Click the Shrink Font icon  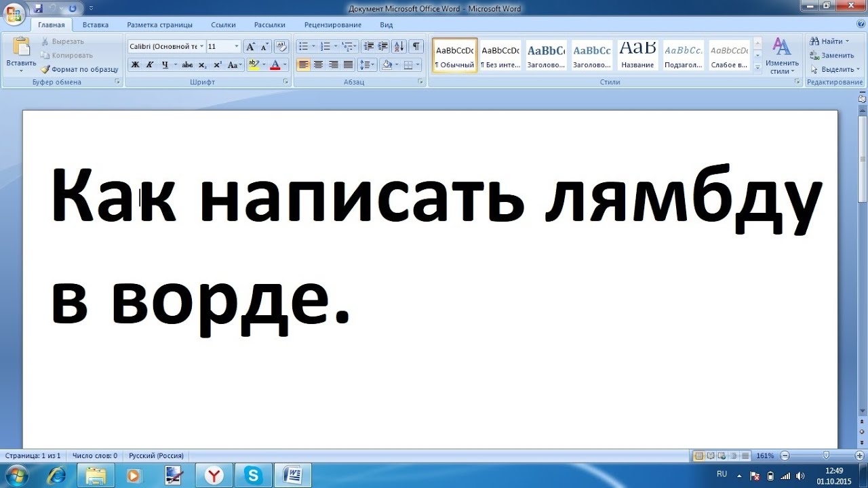[x=264, y=46]
